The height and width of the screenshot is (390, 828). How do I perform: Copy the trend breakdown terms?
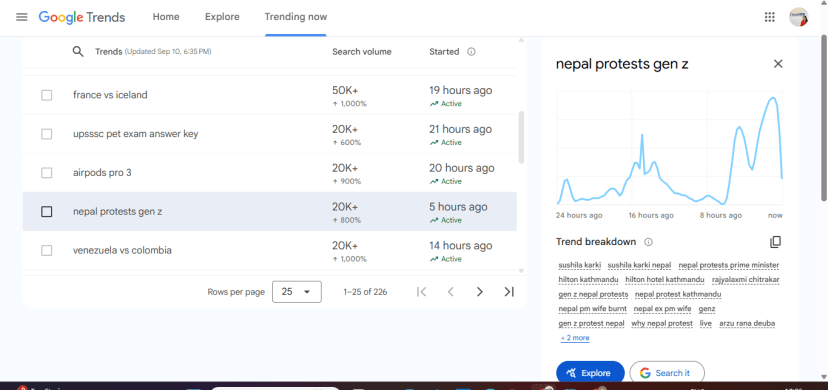(775, 242)
